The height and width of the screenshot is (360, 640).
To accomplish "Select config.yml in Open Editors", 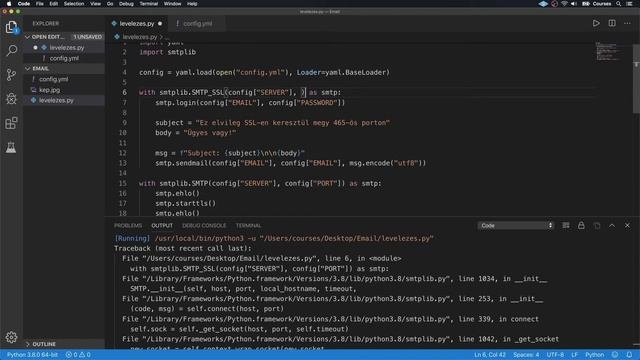I will (x=64, y=58).
